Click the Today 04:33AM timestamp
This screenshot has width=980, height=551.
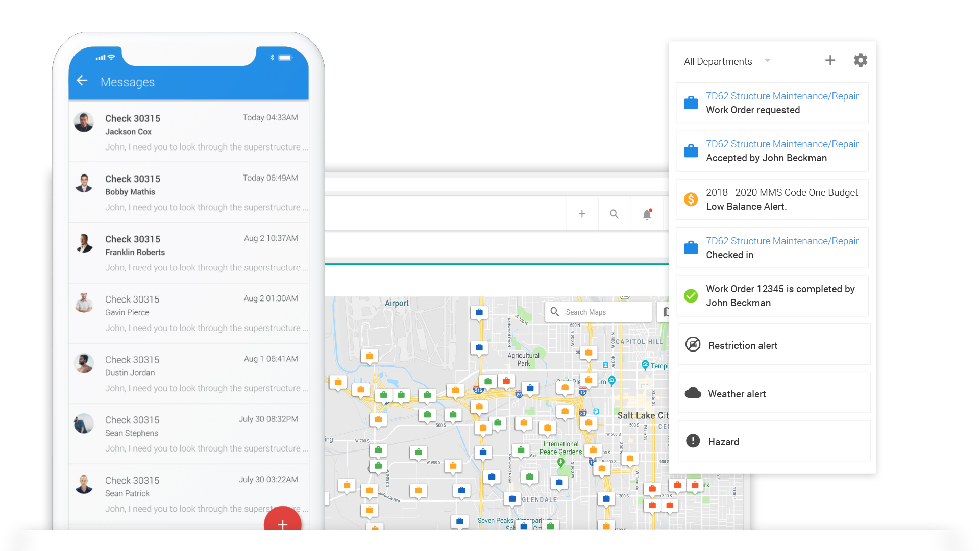270,117
